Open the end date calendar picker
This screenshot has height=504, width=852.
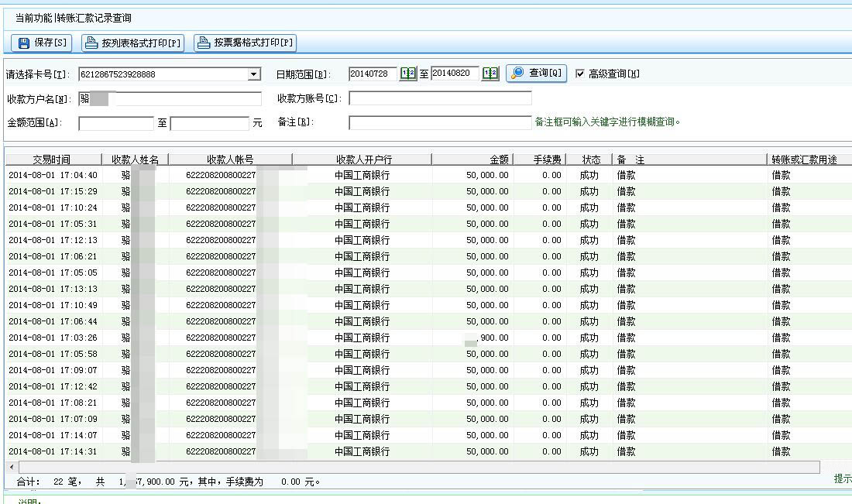tap(490, 74)
